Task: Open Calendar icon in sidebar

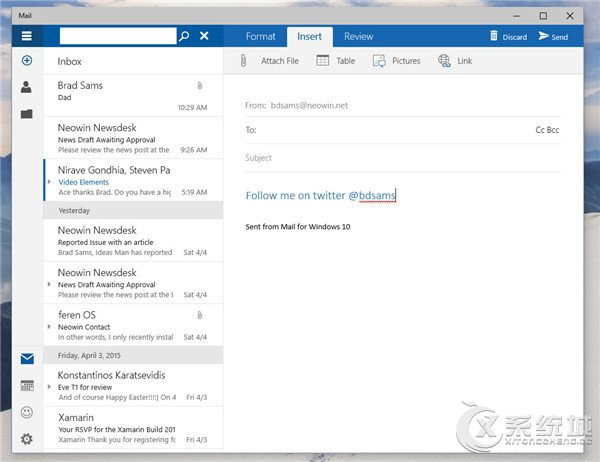Action: [27, 385]
